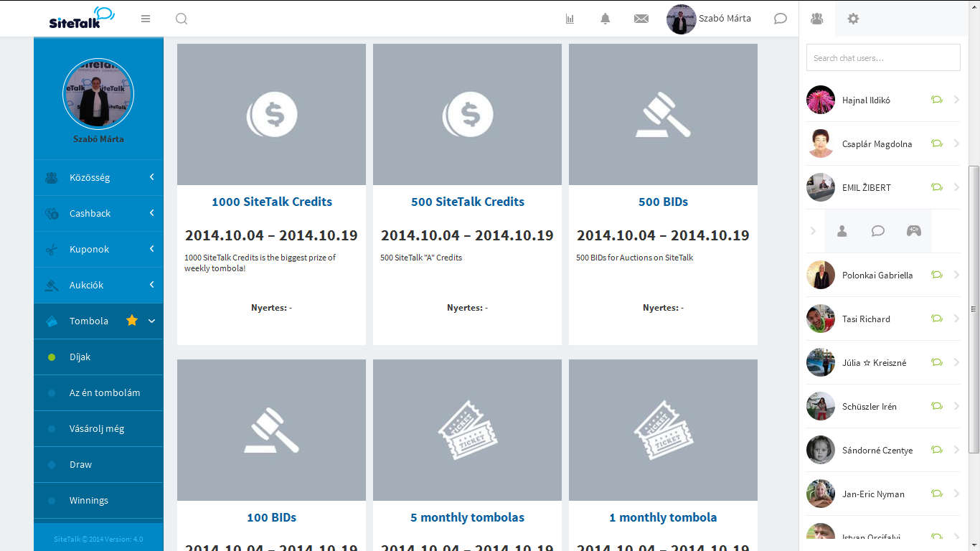Open the 5 monthly tombolas prize link
This screenshot has height=551, width=980.
(x=468, y=517)
